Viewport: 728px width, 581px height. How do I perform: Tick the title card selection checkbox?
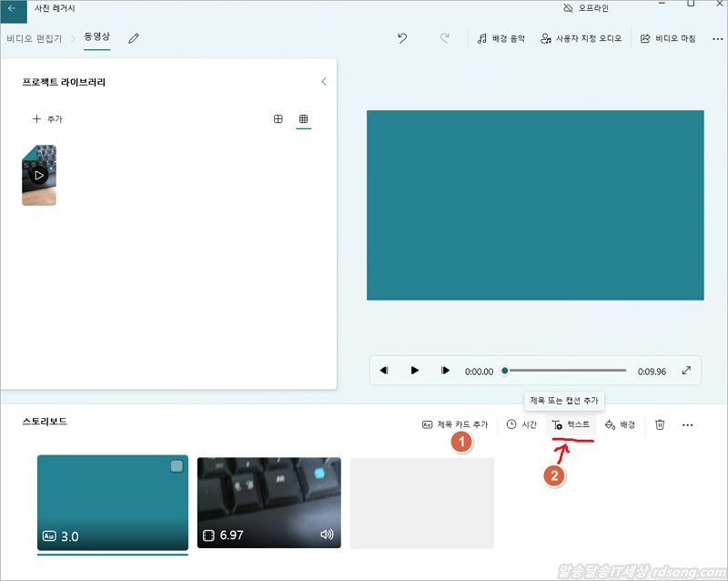(x=177, y=466)
